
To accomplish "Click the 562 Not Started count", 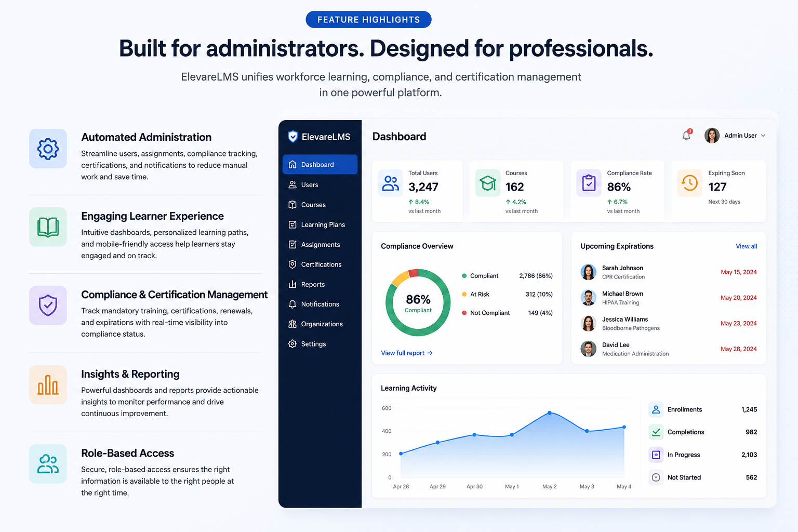I will [751, 477].
